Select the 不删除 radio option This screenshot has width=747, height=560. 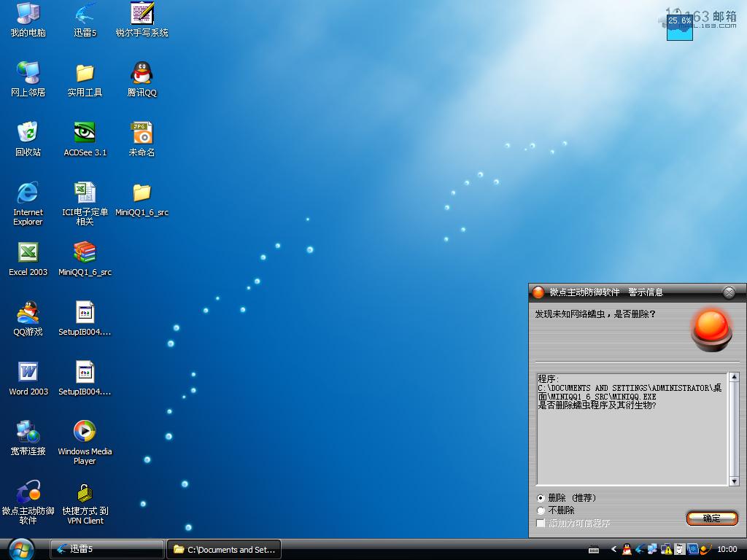(541, 510)
